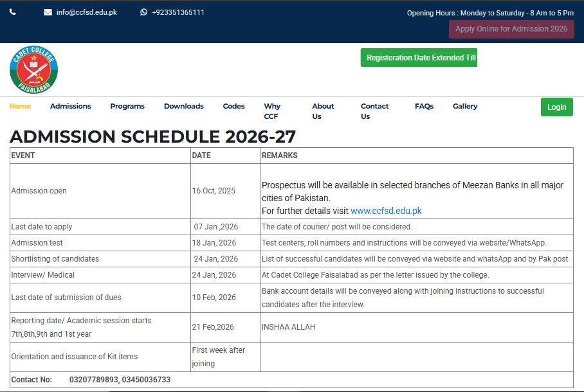
Task: Open the Gallery page
Action: pyautogui.click(x=465, y=107)
